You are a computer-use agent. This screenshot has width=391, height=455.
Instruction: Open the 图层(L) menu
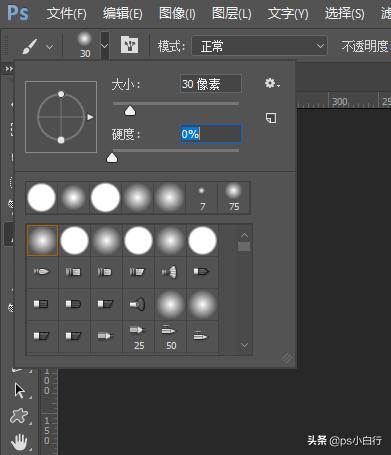point(232,14)
